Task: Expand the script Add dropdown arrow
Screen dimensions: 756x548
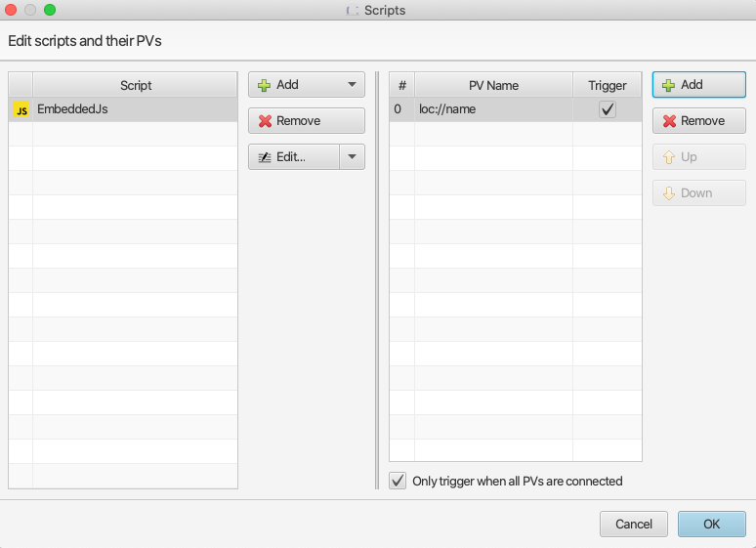Action: pyautogui.click(x=352, y=85)
